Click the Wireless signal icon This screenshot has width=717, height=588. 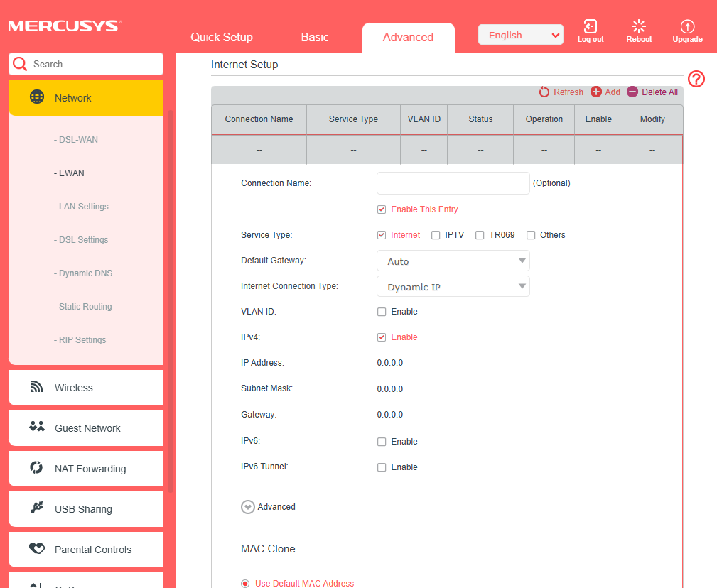click(x=36, y=386)
